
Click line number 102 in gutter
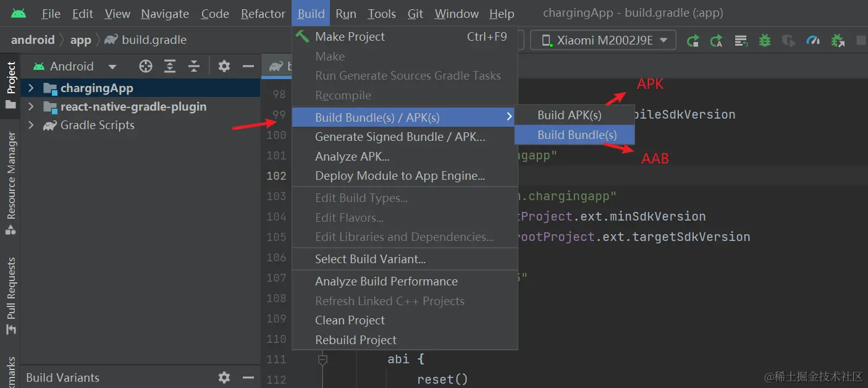(x=276, y=175)
